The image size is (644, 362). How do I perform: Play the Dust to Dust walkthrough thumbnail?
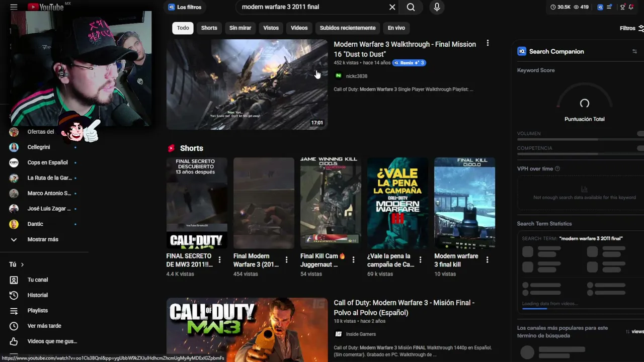247,84
